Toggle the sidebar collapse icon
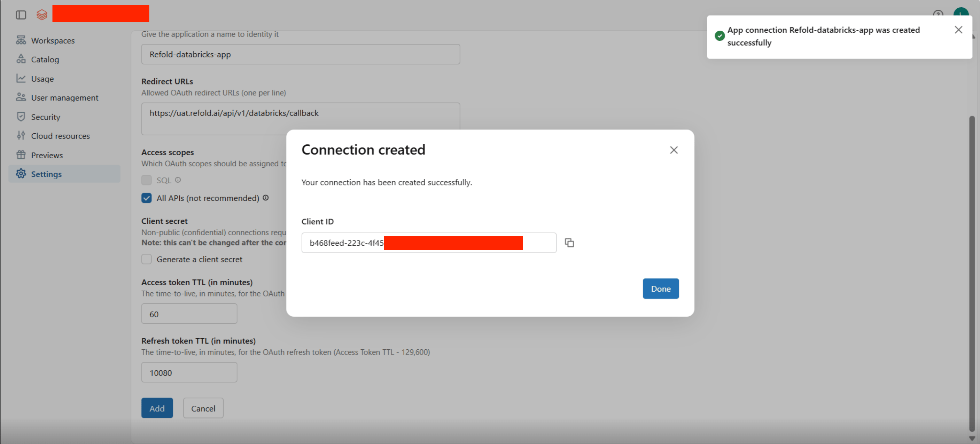The width and height of the screenshot is (980, 444). 21,15
